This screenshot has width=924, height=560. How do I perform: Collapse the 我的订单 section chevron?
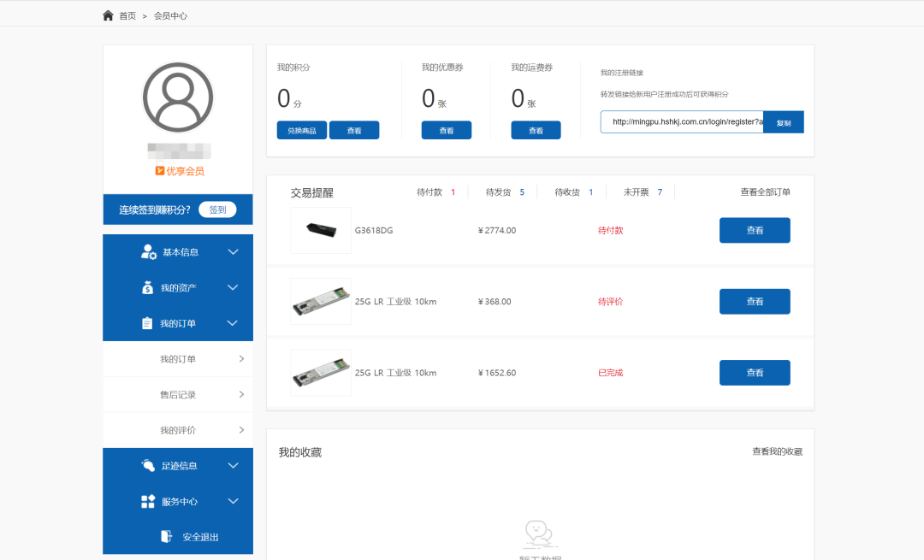coord(234,323)
